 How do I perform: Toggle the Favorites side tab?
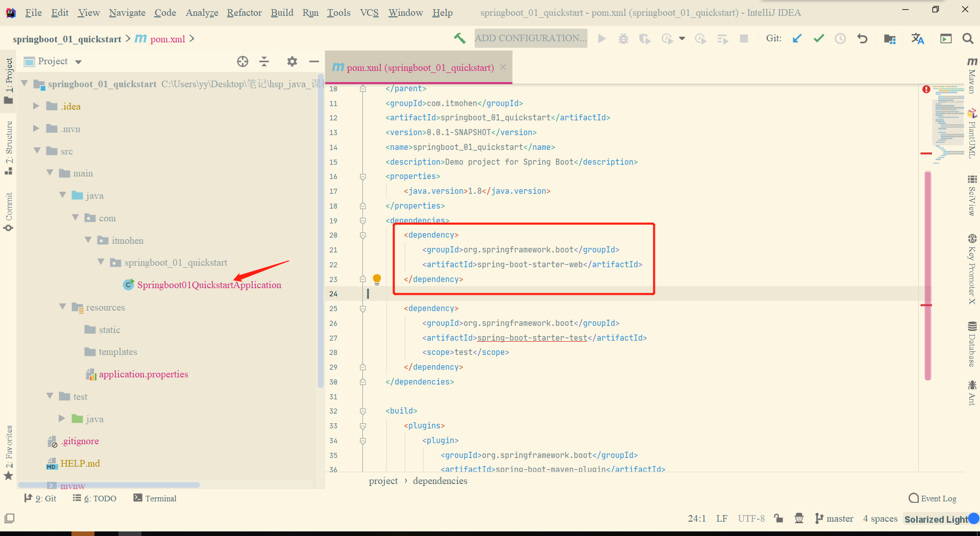coord(9,452)
